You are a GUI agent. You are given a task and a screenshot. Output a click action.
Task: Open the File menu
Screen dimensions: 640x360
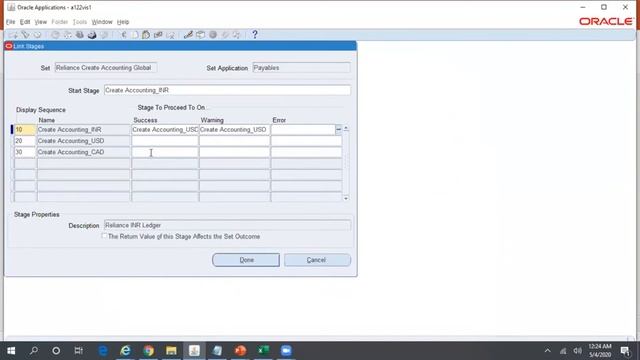11,22
